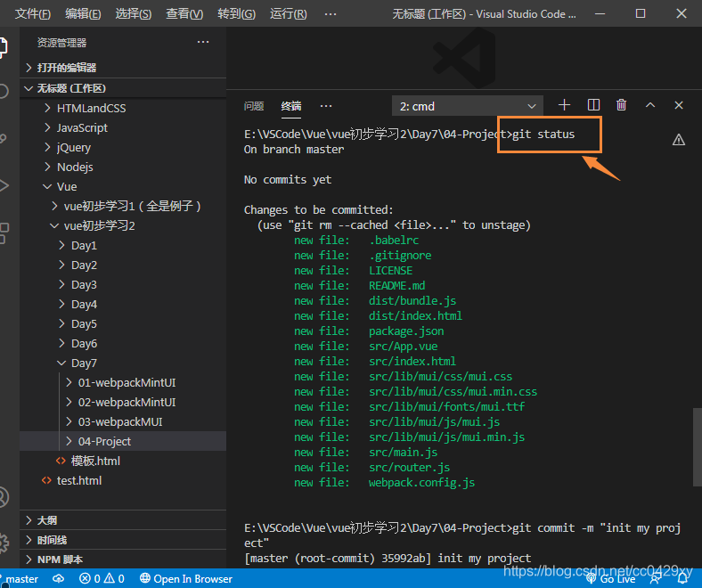702x588 pixels.
Task: Expand the 01-webpackMintUI folder
Action: point(123,382)
